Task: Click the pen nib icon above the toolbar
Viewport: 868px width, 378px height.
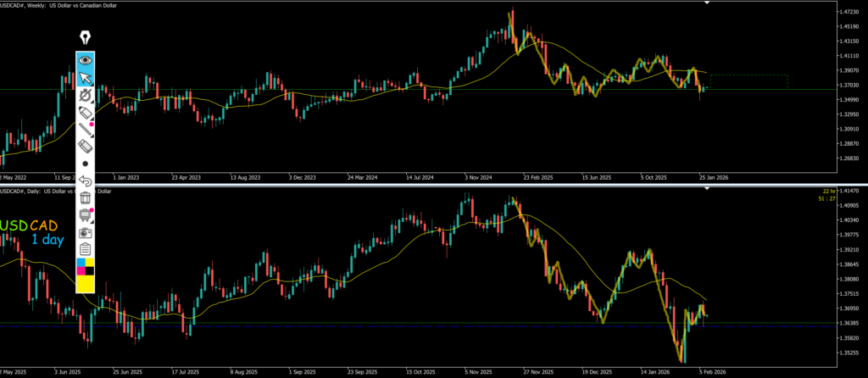Action: [x=86, y=38]
